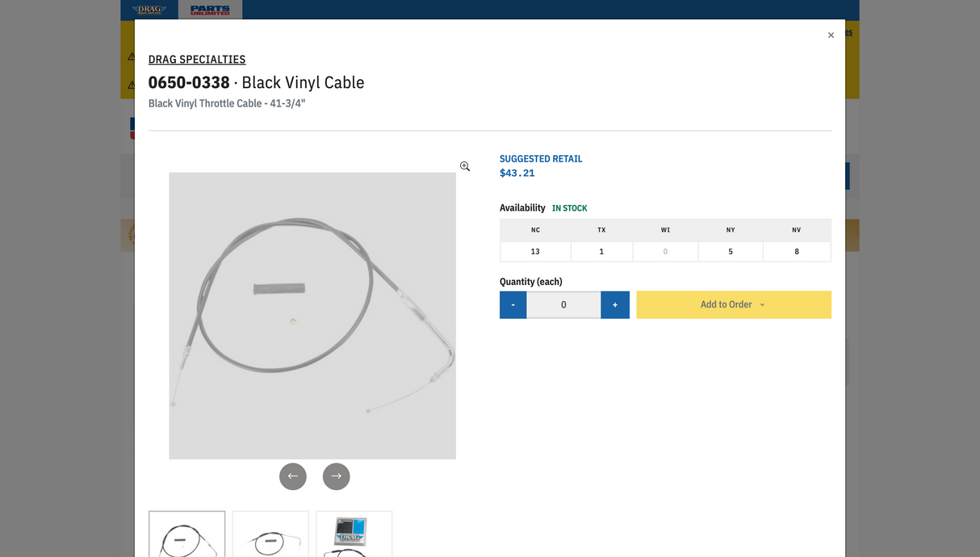This screenshot has width=980, height=557.
Task: Open the DRAG SPECIALTIES brand link
Action: (197, 59)
